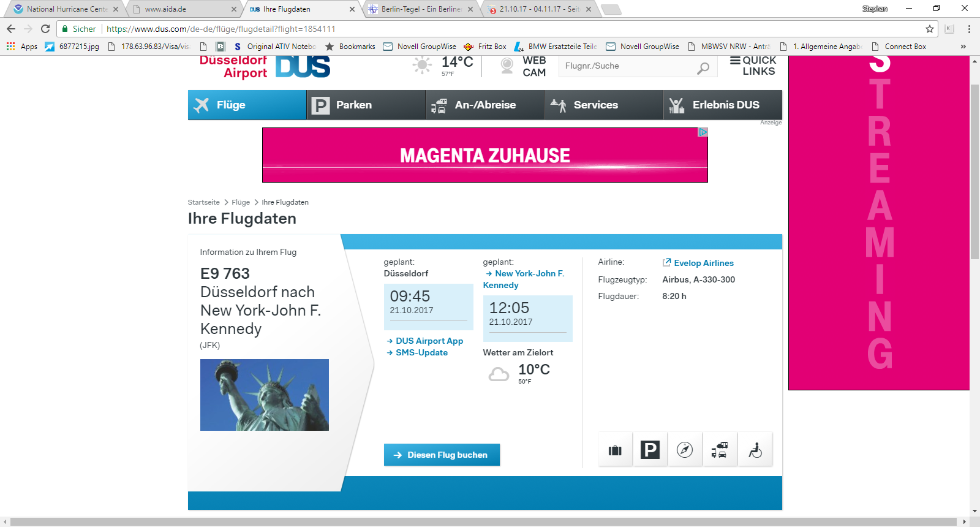This screenshot has width=980, height=527.
Task: Reload the page with the refresh icon
Action: coord(45,29)
